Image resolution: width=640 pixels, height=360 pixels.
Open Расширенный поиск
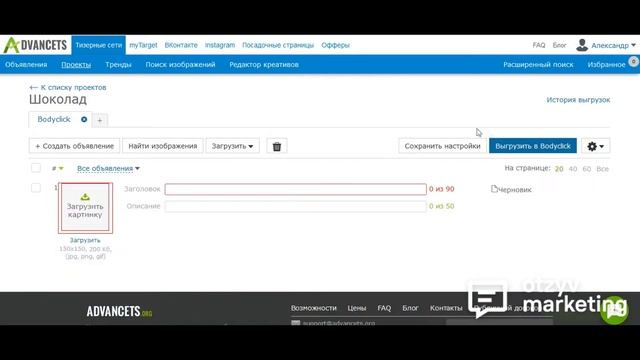click(538, 64)
